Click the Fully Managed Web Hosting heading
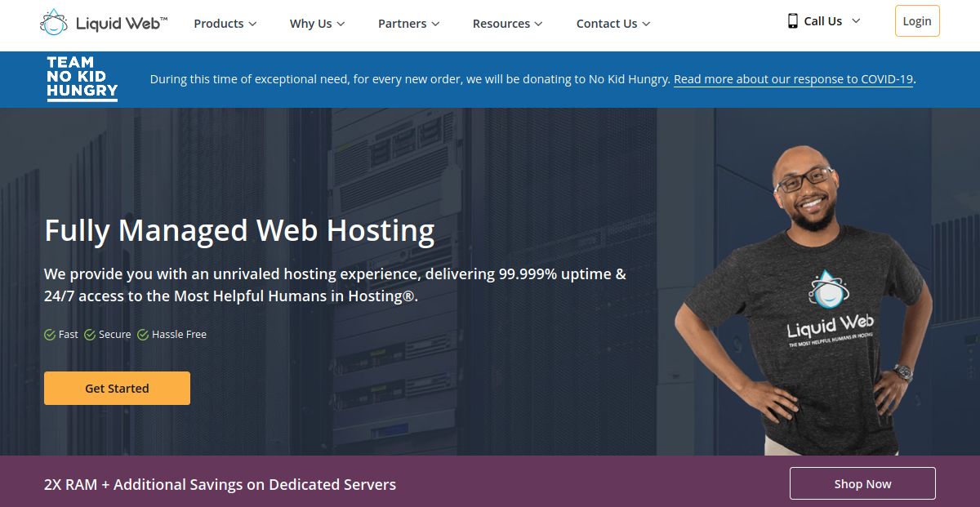This screenshot has width=980, height=507. click(239, 230)
